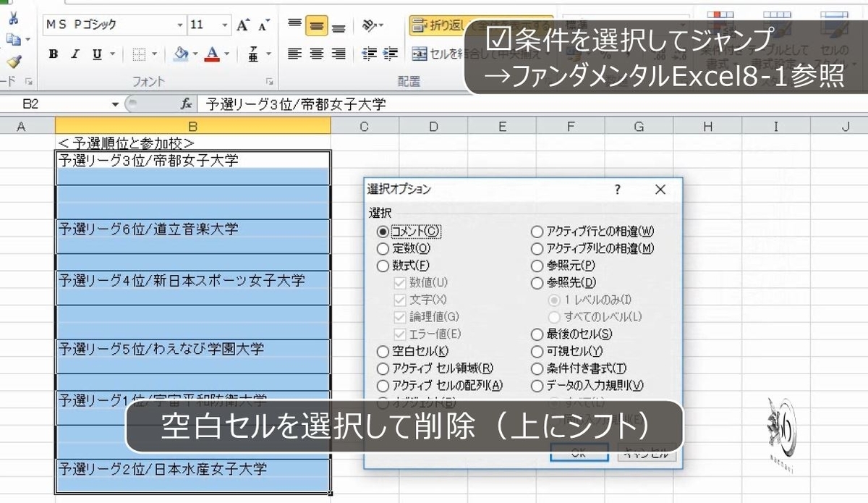
Task: Expand the Font Color dropdown arrow
Action: click(226, 54)
